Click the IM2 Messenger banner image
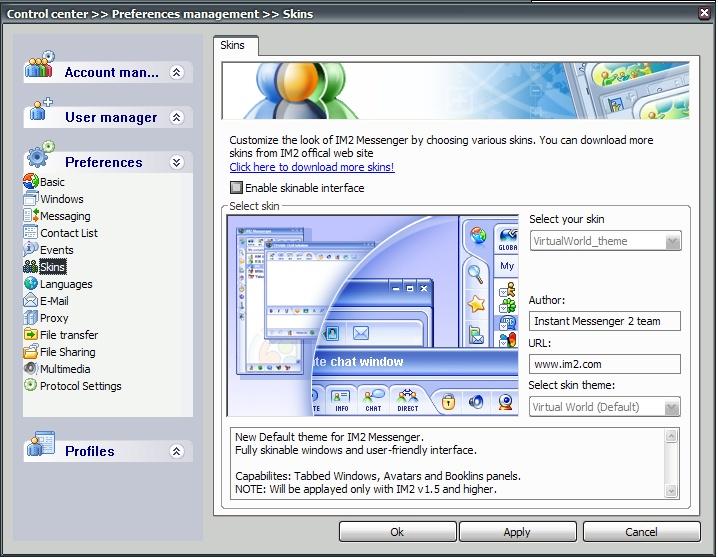718x558 pixels. pos(456,91)
